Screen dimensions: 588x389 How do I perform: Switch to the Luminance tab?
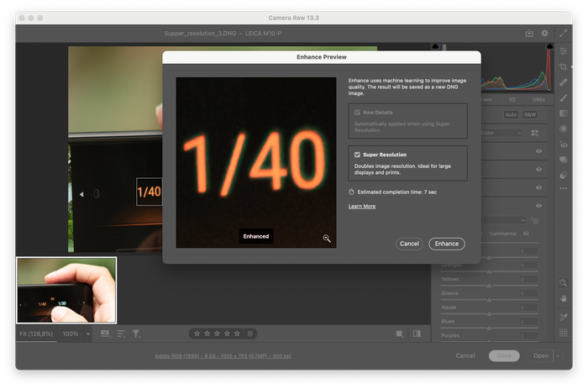click(502, 234)
